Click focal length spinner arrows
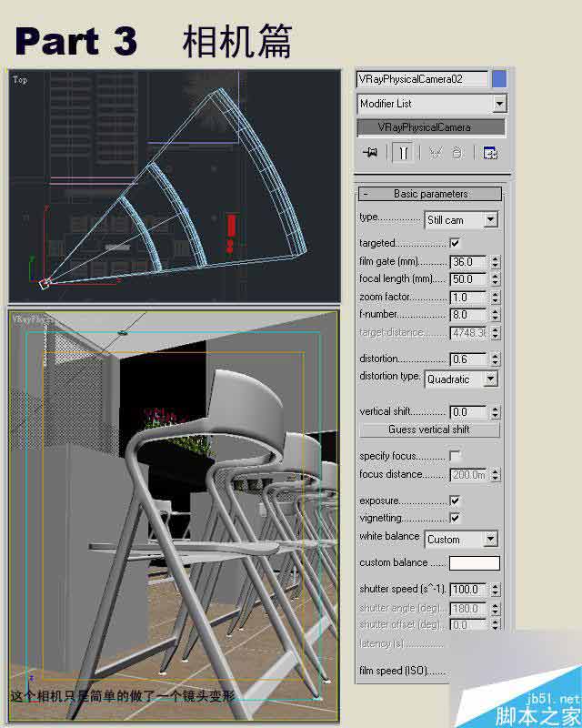 tap(496, 279)
